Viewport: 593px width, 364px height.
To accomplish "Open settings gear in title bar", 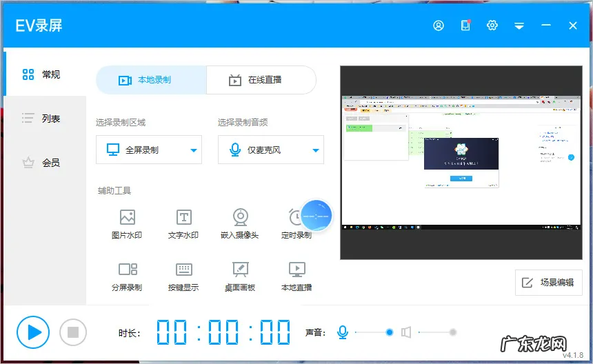I will 492,26.
